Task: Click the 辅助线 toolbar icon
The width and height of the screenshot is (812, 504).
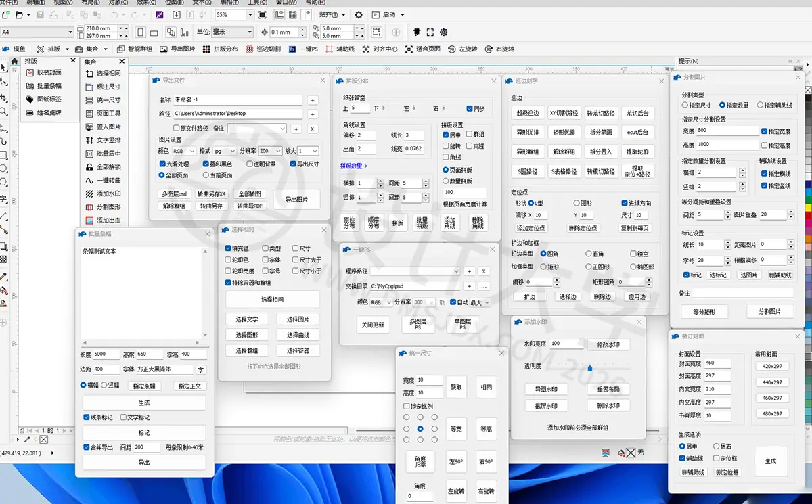Action: coord(330,49)
